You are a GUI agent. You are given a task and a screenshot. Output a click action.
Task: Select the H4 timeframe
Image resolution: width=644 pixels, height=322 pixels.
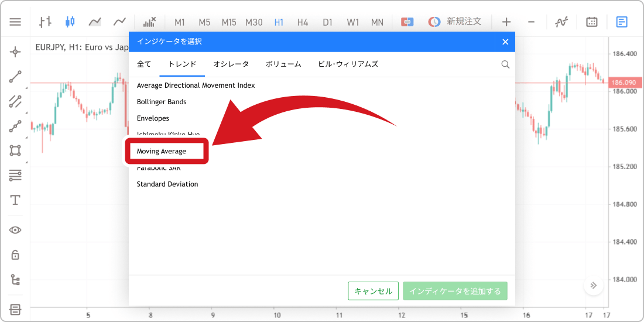pyautogui.click(x=303, y=22)
